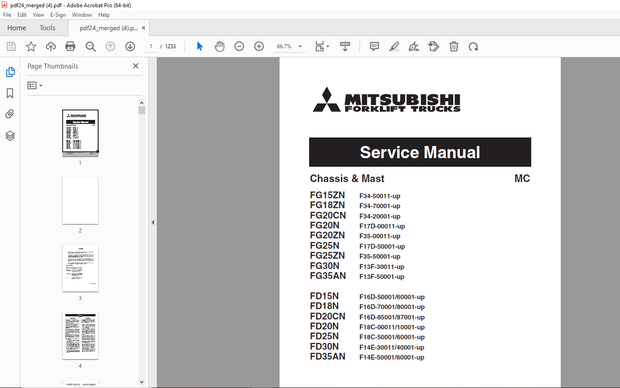Open the Layers sidebar panel
620x388 pixels.
(x=10, y=136)
